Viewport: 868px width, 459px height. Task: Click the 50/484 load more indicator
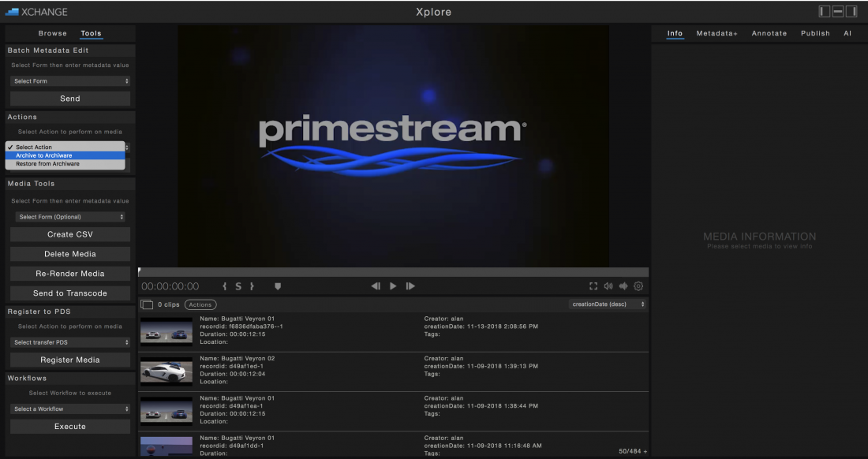tap(633, 451)
